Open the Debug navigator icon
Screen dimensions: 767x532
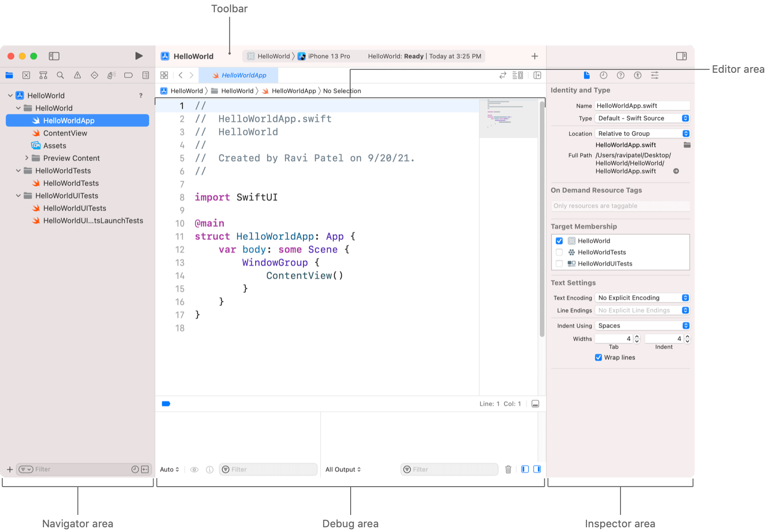tap(112, 75)
